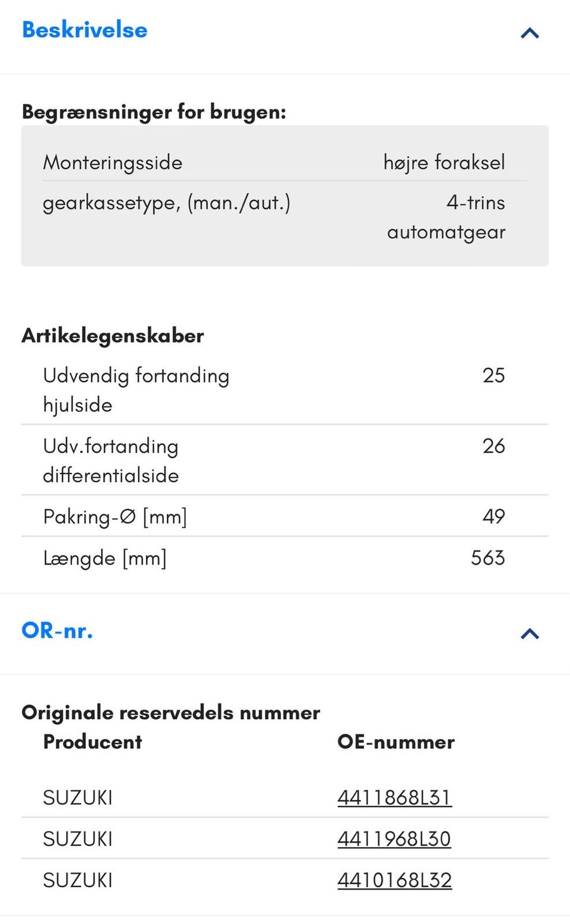This screenshot has width=570, height=924.
Task: Click the Udv.fortanding differentialside label
Action: click(110, 461)
